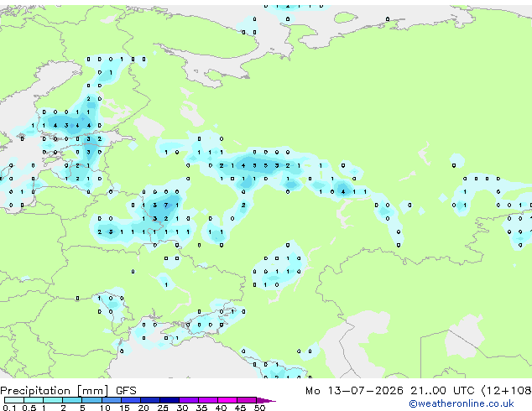Image resolution: width=532 pixels, height=411 pixels.
Task: Click the legend label '50'
Action: pos(259,408)
